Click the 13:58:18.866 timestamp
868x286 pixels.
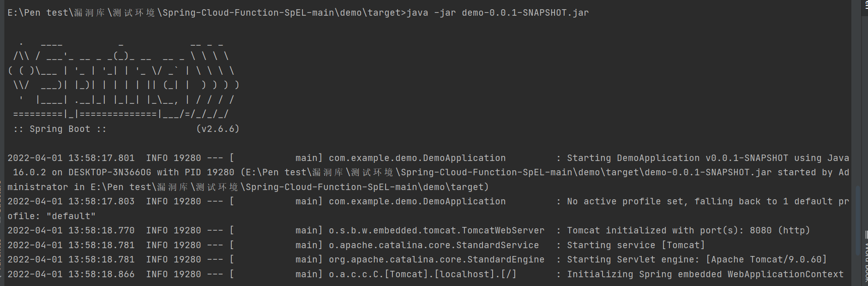(x=102, y=274)
